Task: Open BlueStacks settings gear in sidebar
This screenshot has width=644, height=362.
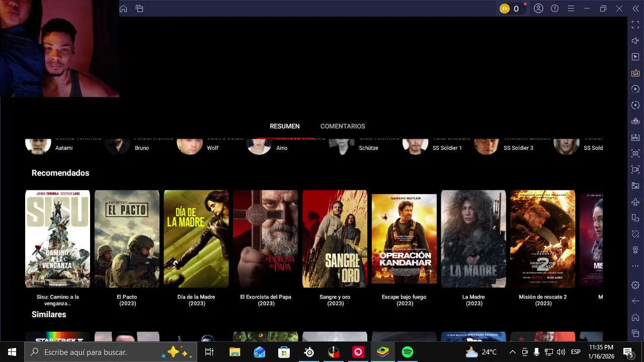Action: (x=635, y=285)
